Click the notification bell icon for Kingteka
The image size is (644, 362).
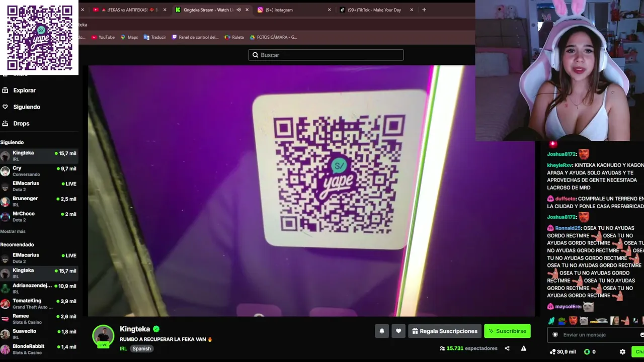[x=382, y=331]
